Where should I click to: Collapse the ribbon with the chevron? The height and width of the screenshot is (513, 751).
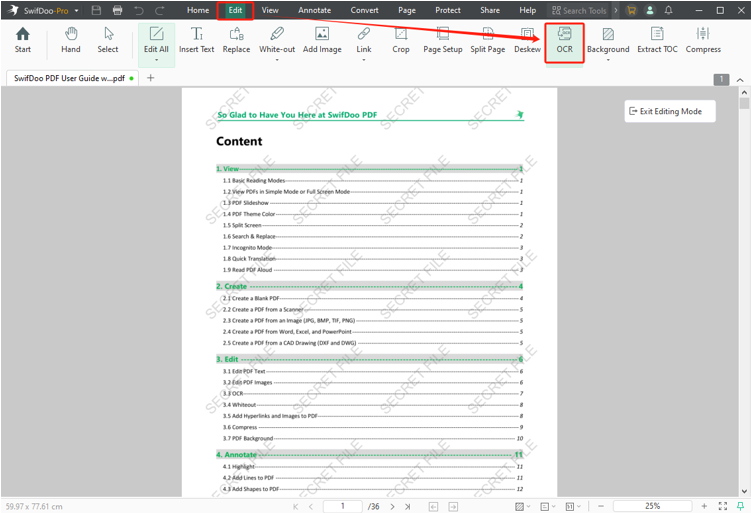pos(740,80)
